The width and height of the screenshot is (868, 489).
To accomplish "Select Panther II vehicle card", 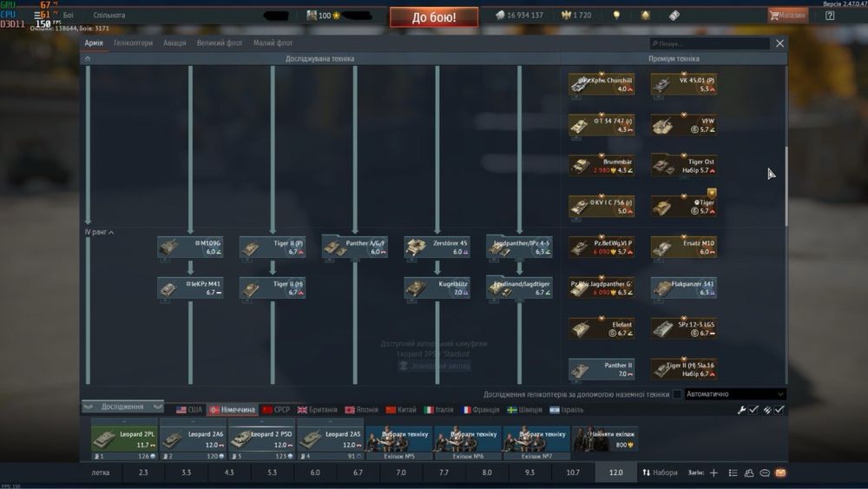I will 602,369.
